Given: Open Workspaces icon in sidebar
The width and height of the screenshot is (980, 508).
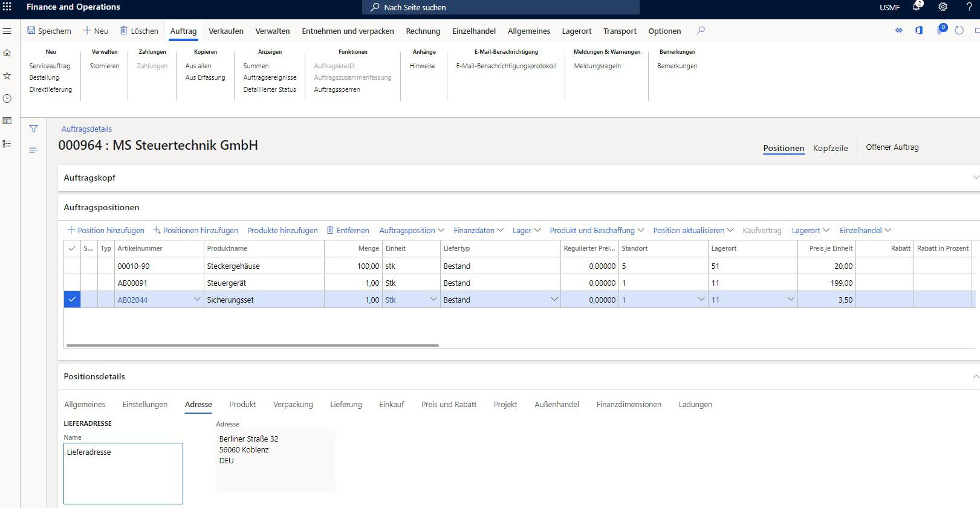Looking at the screenshot, I should click(7, 121).
